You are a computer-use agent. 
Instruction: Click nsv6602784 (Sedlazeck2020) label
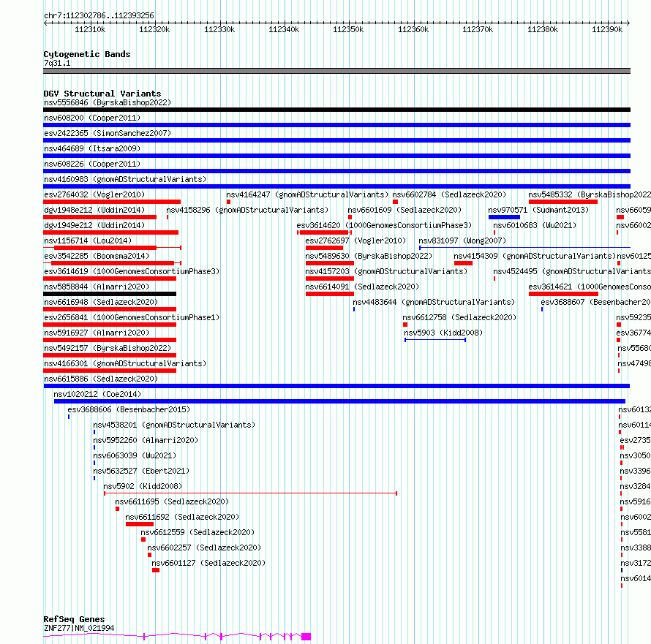point(449,194)
